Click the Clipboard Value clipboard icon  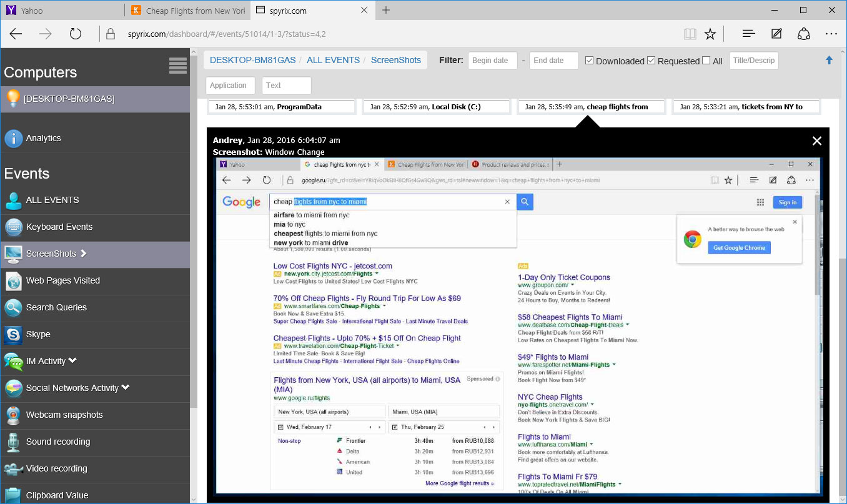point(13,495)
